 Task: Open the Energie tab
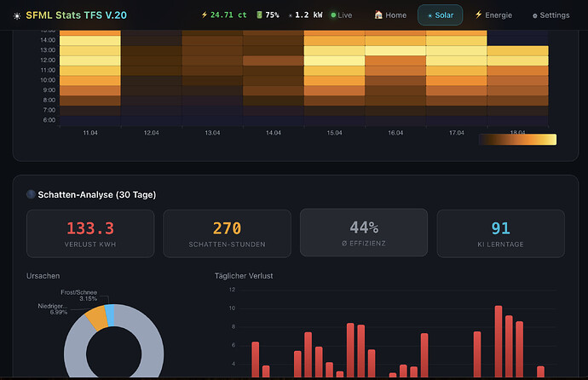(493, 15)
